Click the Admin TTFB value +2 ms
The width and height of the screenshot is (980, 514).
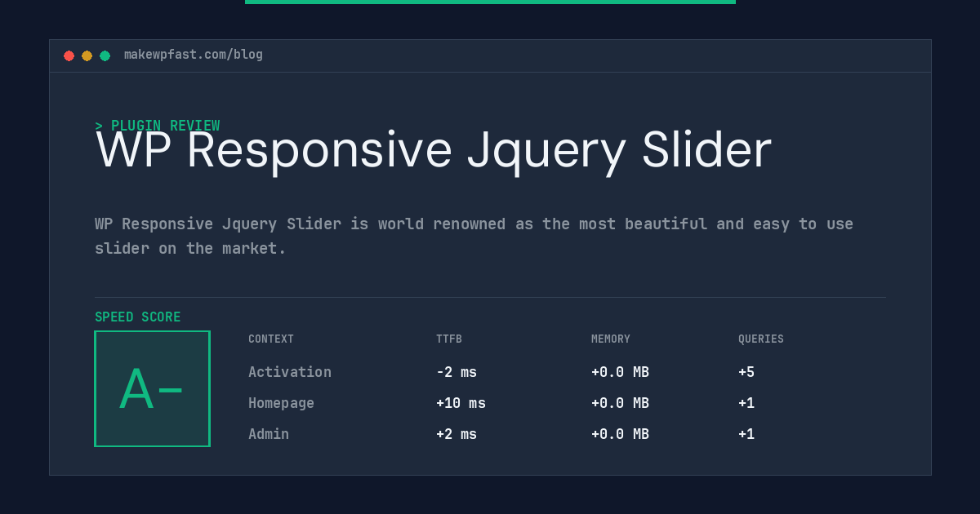pyautogui.click(x=457, y=434)
